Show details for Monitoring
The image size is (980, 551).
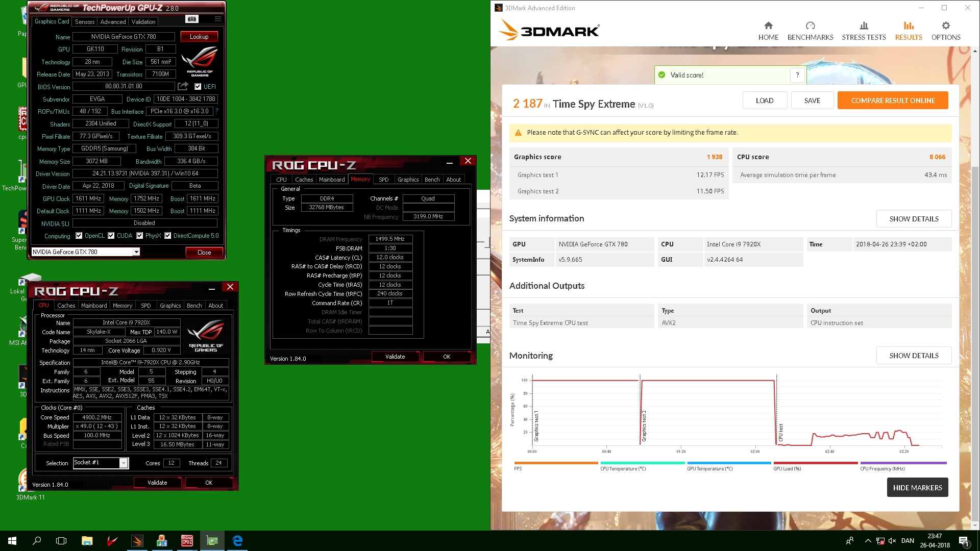pos(914,356)
